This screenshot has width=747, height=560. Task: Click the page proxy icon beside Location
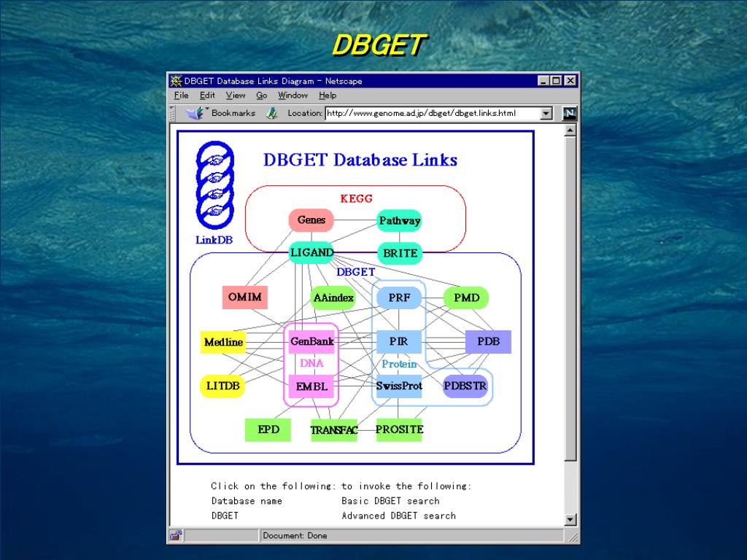click(x=272, y=113)
